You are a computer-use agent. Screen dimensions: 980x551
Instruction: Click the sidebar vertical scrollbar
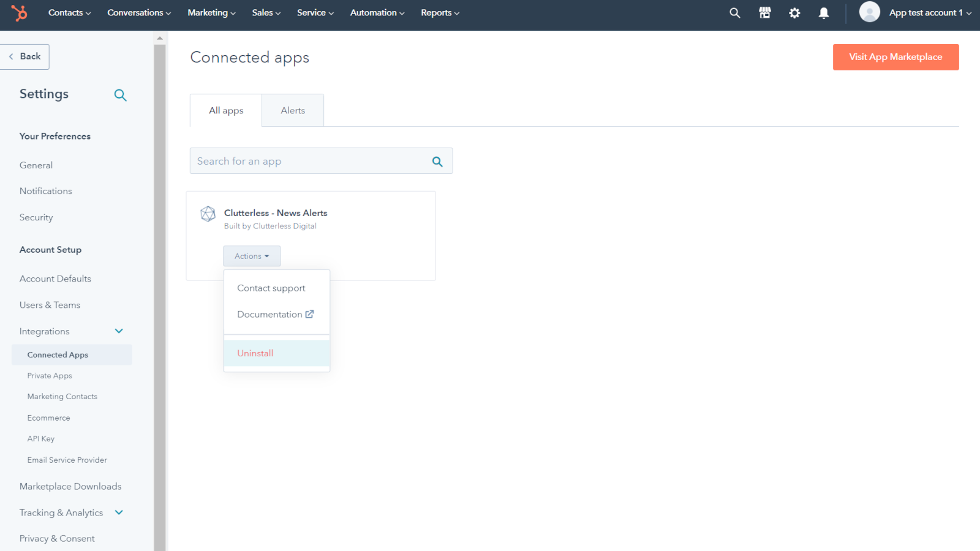(x=160, y=298)
